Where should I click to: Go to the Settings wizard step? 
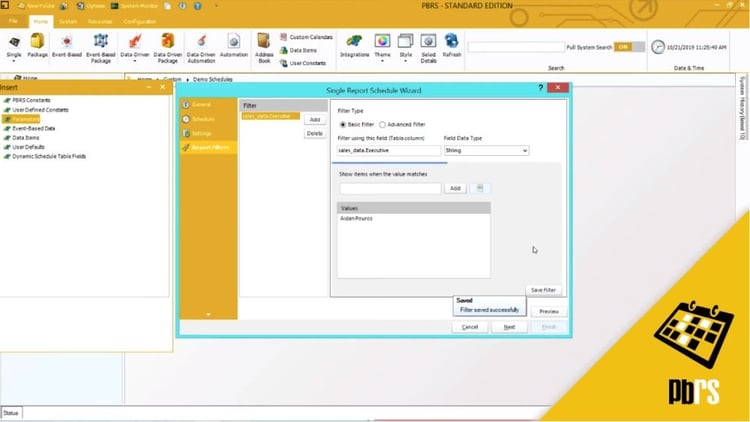coord(208,133)
